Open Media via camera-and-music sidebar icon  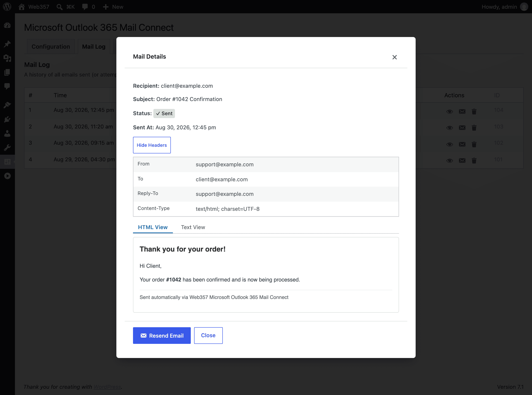coord(7,58)
